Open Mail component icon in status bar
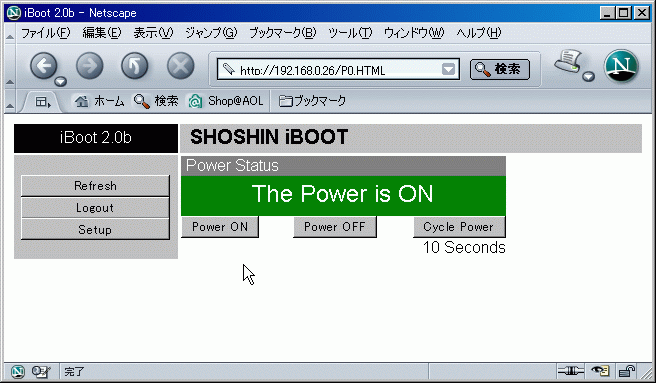 coord(41,371)
